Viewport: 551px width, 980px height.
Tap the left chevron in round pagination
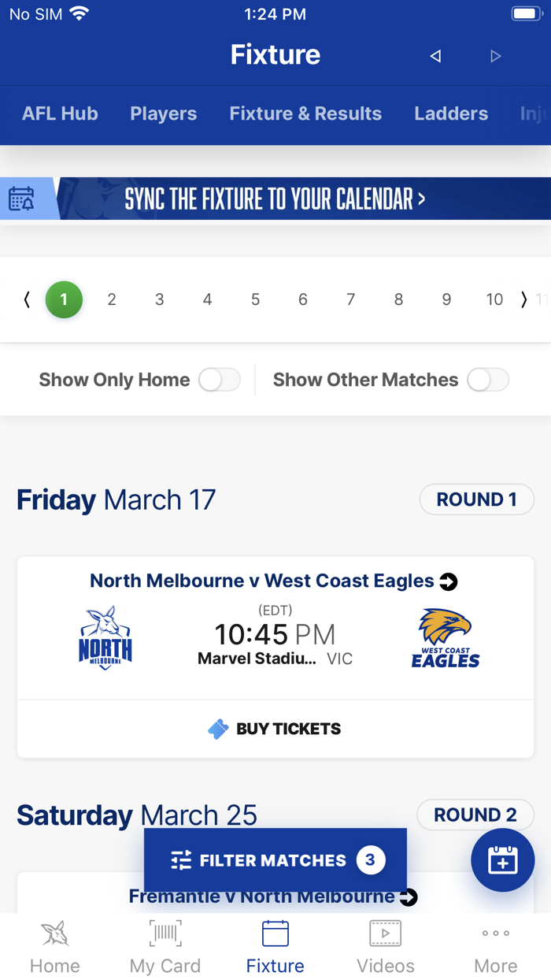click(x=26, y=299)
